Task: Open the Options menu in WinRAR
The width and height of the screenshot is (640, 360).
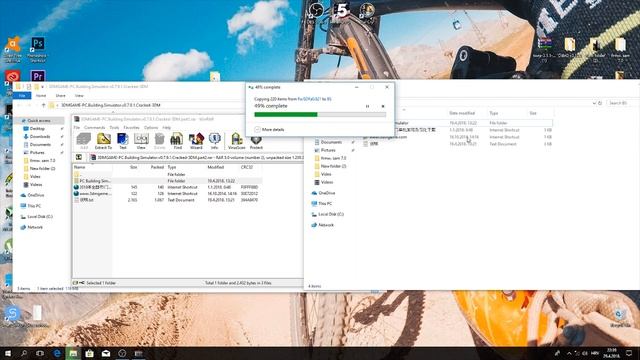Action: pos(151,128)
